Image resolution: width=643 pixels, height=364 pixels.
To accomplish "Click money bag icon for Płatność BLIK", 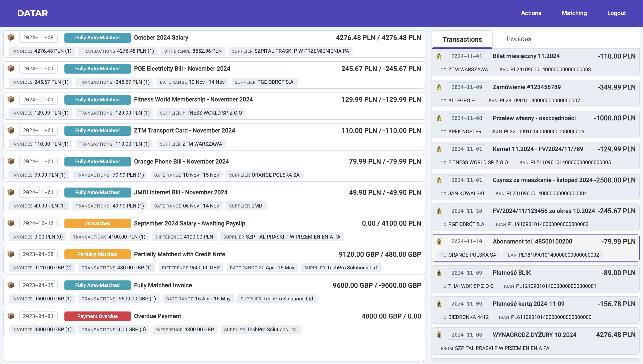I will [x=439, y=273].
